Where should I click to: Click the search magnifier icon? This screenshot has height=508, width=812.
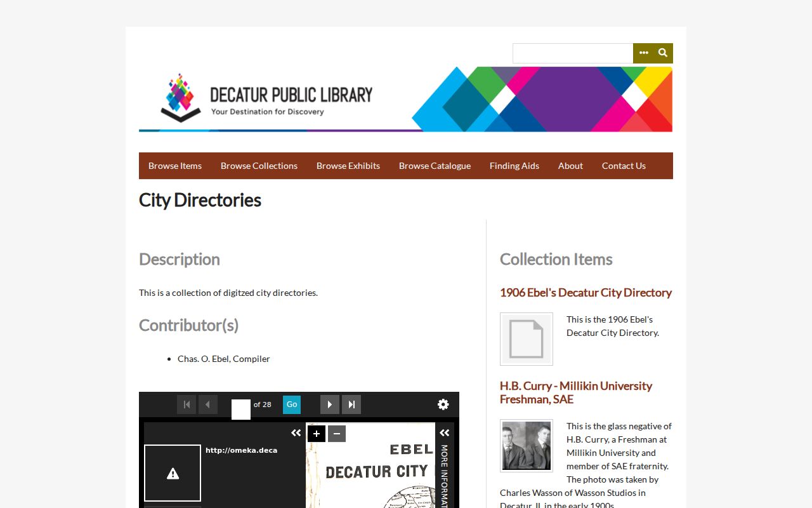coord(663,53)
